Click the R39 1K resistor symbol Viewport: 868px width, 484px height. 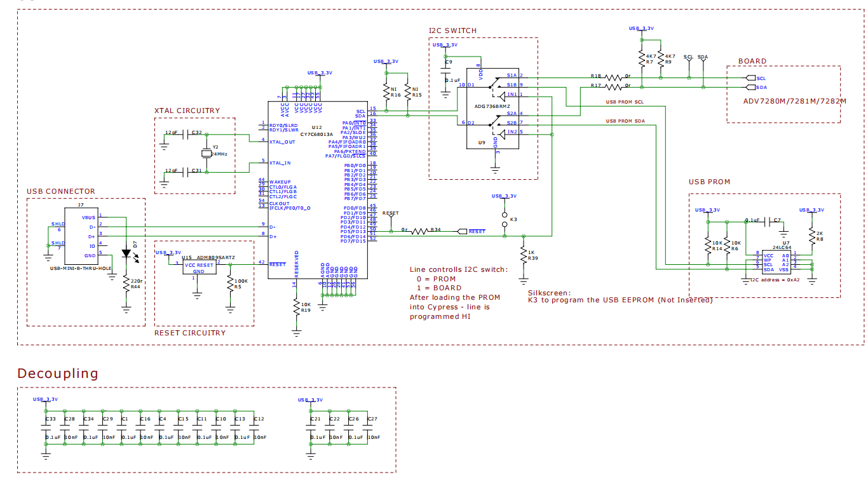[x=524, y=255]
